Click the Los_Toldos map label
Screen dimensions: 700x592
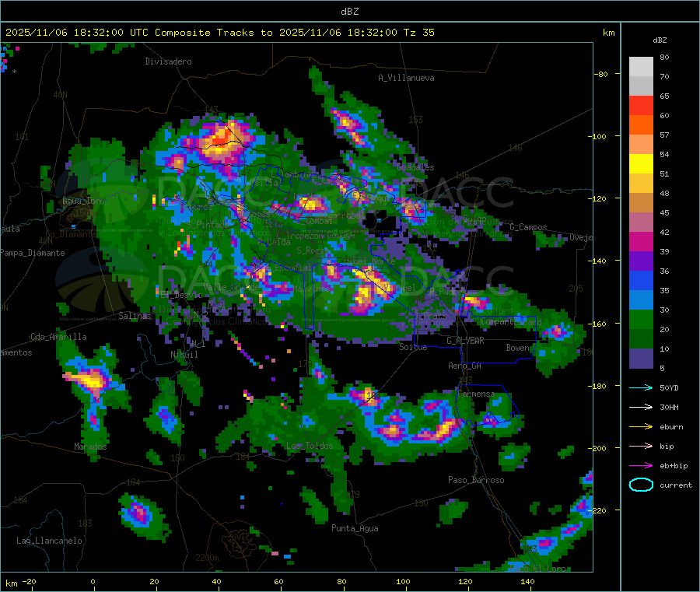point(310,446)
